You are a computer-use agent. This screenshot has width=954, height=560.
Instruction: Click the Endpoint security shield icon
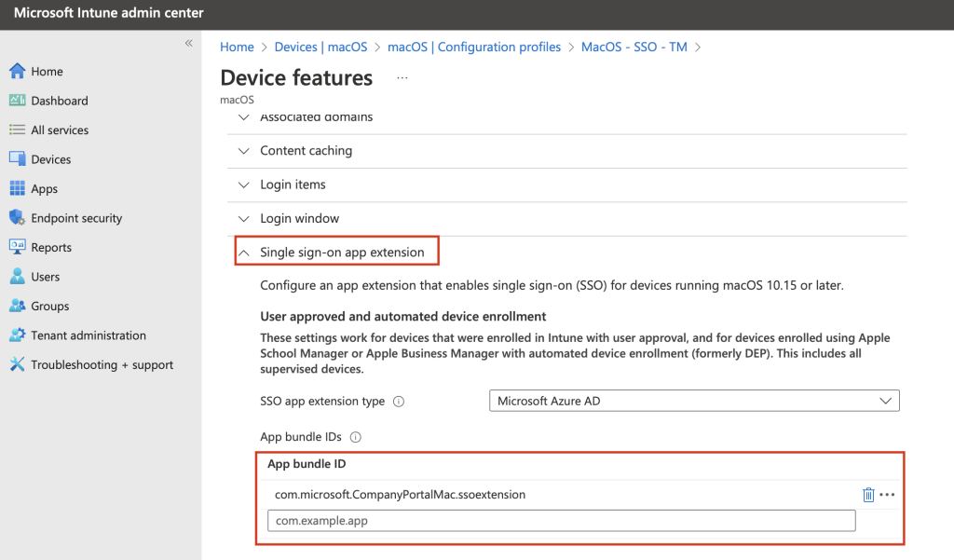(17, 218)
